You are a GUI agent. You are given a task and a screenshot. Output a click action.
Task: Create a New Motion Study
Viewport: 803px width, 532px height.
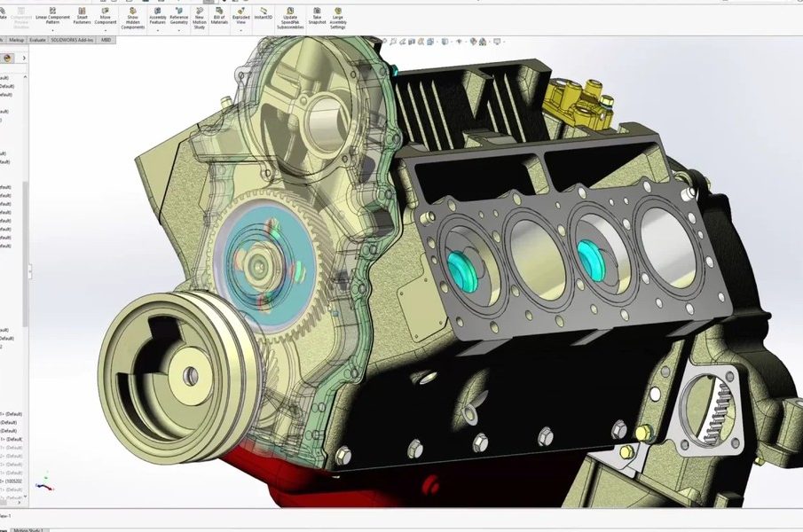199,18
